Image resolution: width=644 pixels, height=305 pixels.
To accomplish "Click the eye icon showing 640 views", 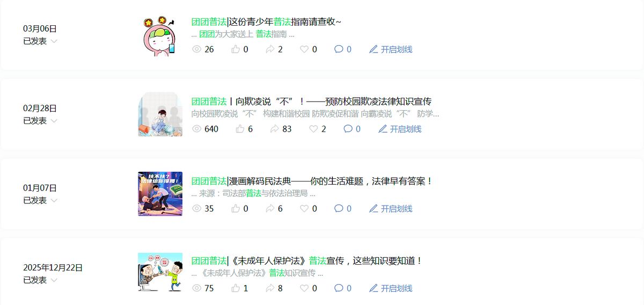I will (x=196, y=129).
